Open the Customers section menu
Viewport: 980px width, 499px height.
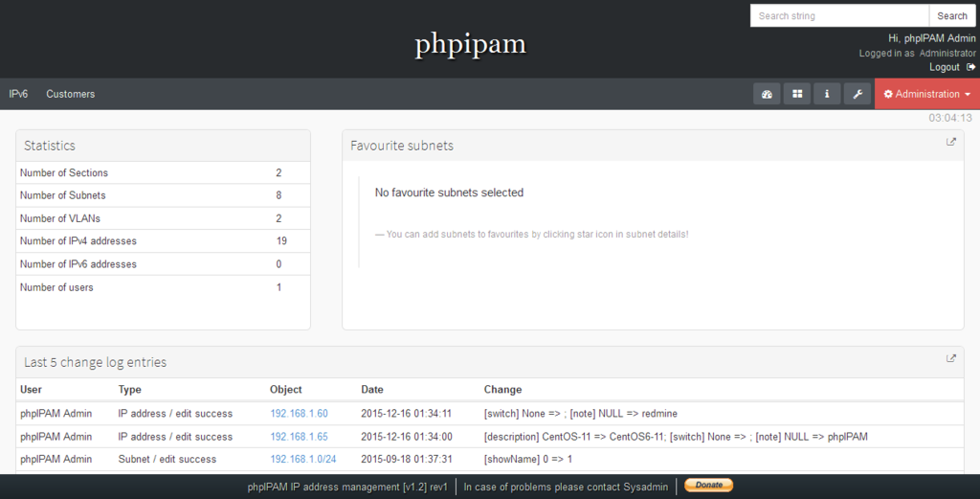(x=71, y=94)
